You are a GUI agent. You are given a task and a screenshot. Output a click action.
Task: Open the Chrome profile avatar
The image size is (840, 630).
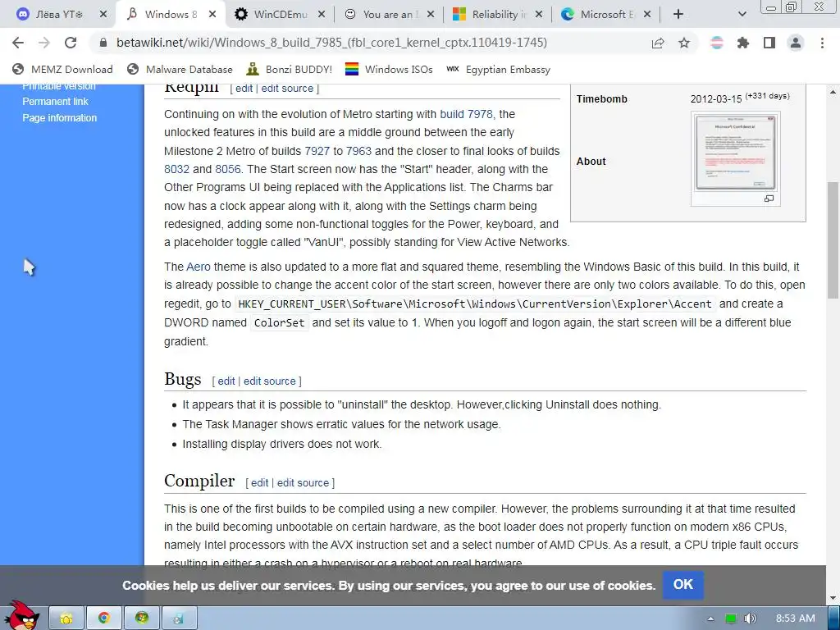click(796, 43)
